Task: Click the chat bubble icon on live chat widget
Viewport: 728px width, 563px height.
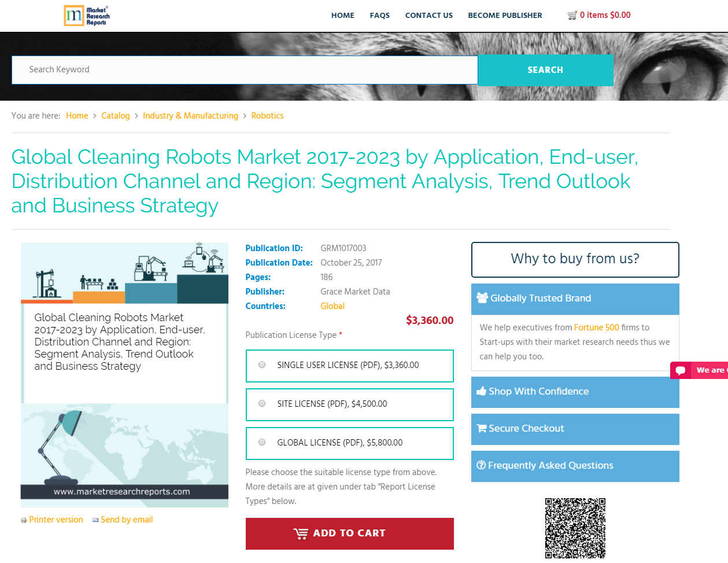Action: click(x=681, y=370)
